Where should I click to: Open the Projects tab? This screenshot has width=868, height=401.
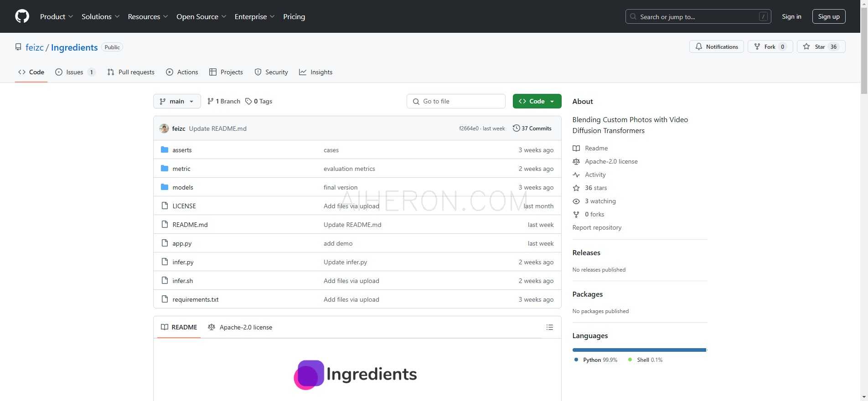coord(226,72)
